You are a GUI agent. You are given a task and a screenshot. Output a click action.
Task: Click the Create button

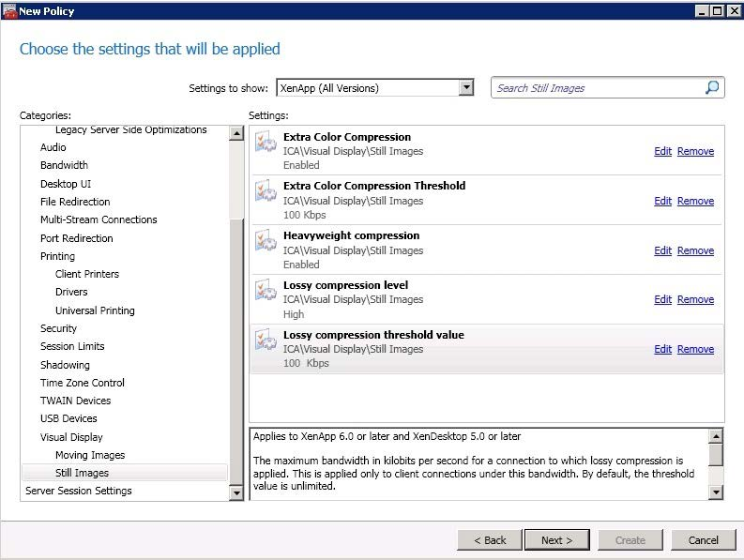tap(630, 540)
